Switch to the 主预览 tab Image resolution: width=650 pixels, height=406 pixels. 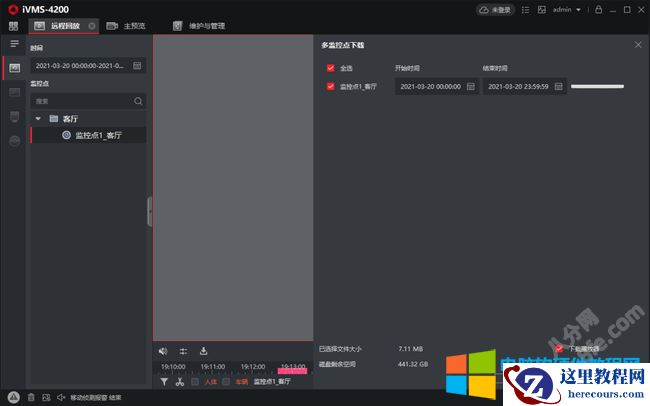[126, 26]
